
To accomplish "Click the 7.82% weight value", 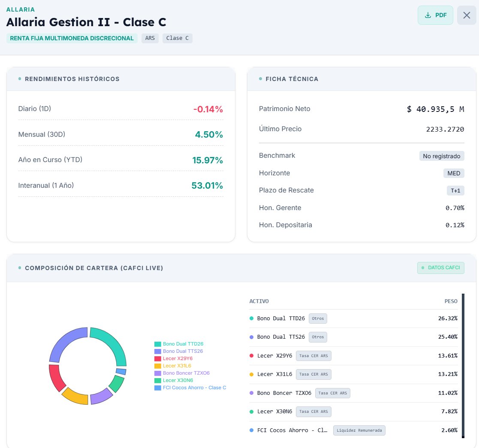I will click(449, 412).
